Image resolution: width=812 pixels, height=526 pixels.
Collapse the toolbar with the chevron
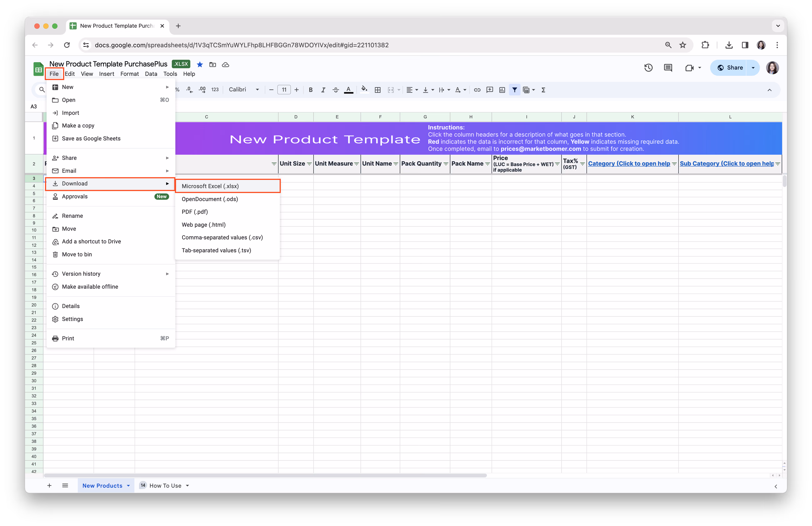pos(769,90)
